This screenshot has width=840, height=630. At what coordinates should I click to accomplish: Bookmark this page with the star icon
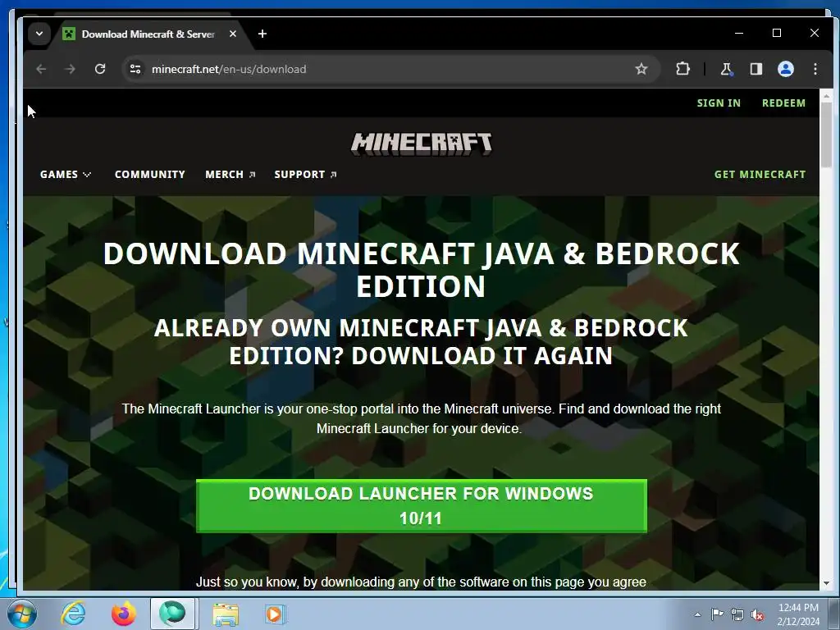[x=641, y=69]
